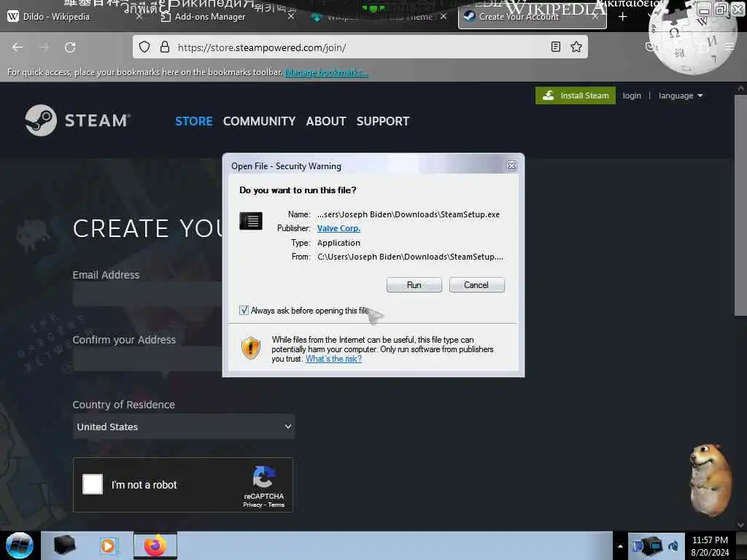Open the ABOUT page on Steam
The image size is (747, 560).
pos(326,121)
